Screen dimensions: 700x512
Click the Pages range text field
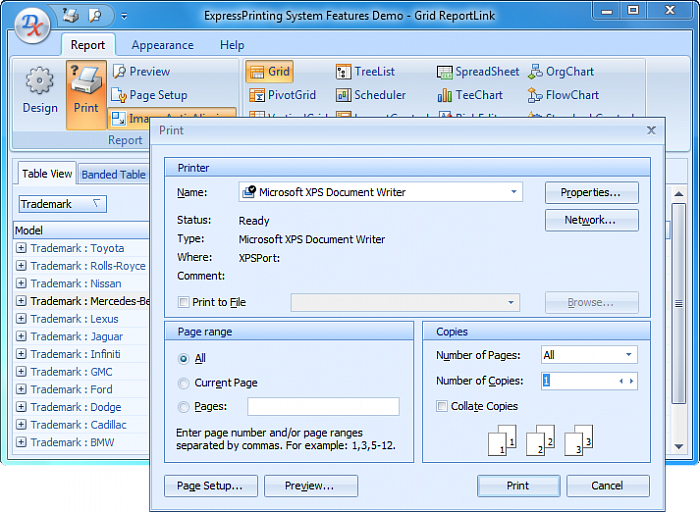tap(323, 407)
